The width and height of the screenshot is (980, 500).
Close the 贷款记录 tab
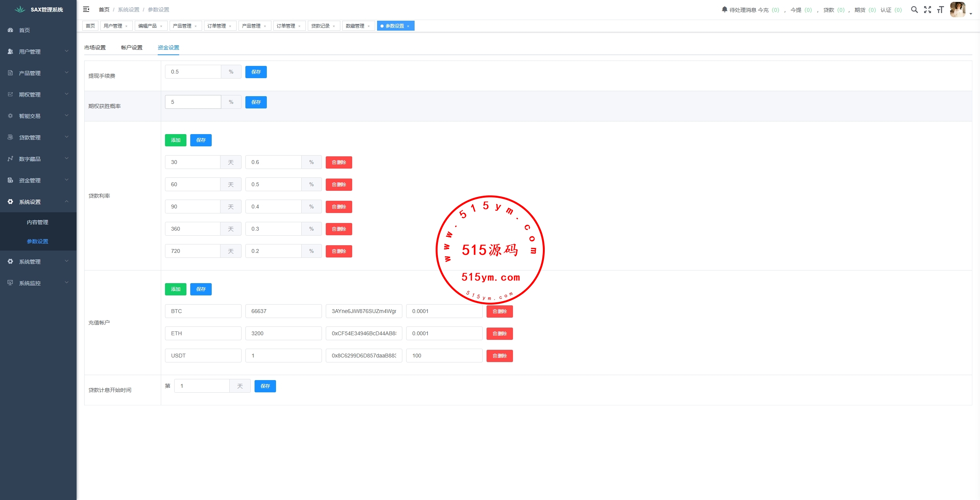pos(334,26)
